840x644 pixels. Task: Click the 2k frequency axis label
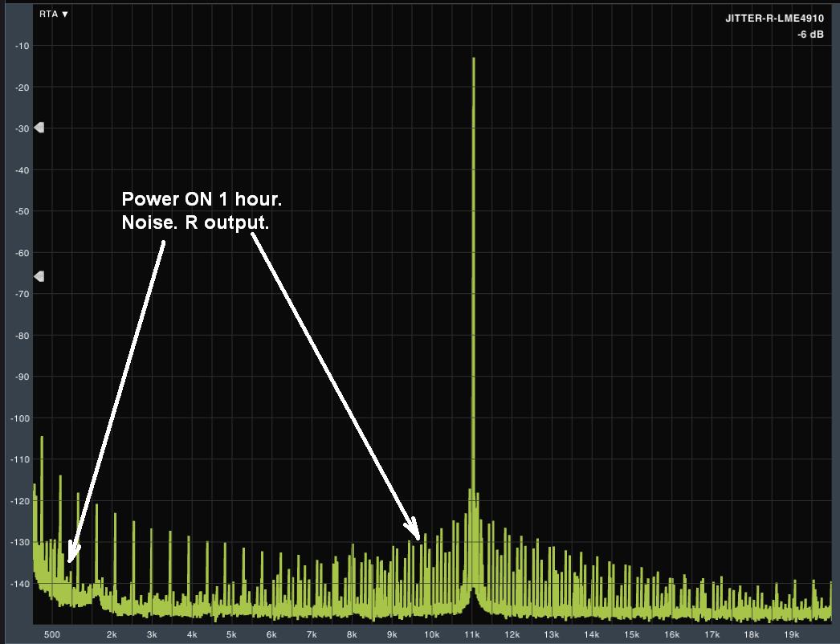[x=112, y=635]
